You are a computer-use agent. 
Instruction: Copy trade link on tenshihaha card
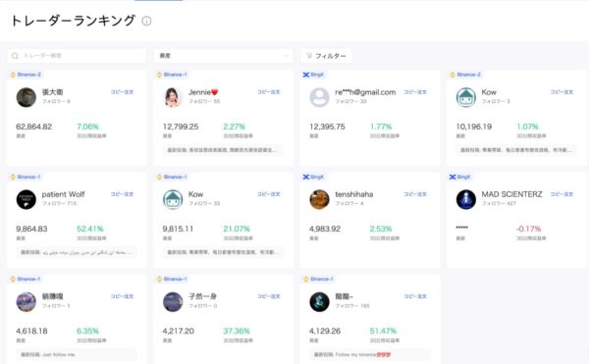pos(415,194)
